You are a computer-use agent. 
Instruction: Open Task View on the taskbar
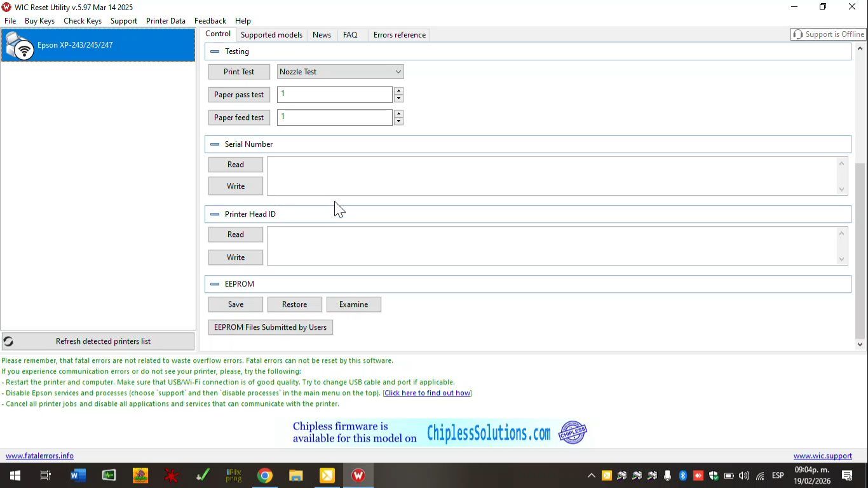click(46, 475)
